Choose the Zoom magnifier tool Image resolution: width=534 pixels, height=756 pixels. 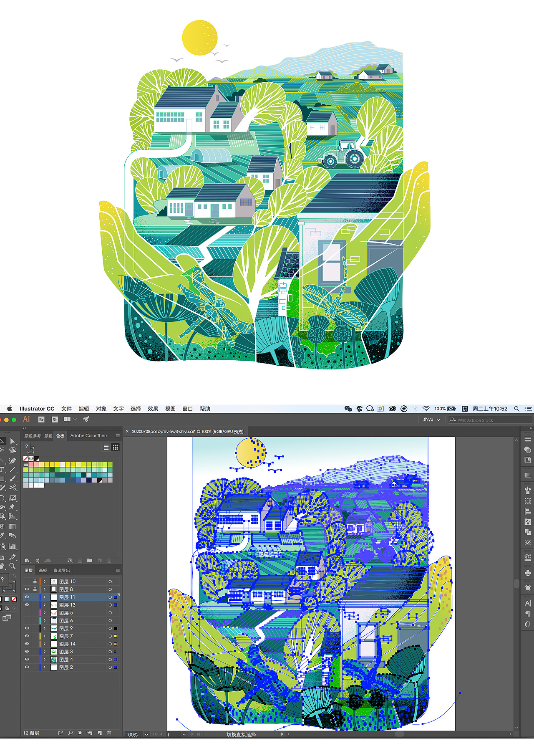click(13, 566)
